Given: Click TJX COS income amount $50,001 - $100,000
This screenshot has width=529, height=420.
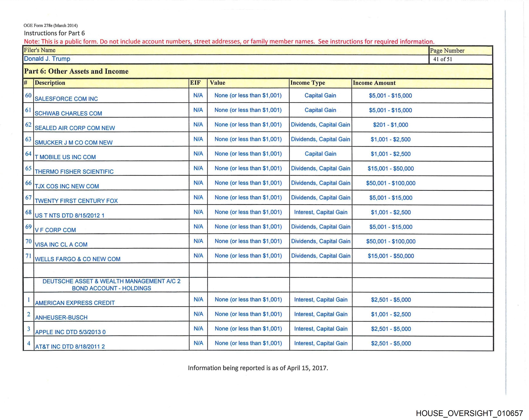Looking at the screenshot, I should click(x=391, y=183).
